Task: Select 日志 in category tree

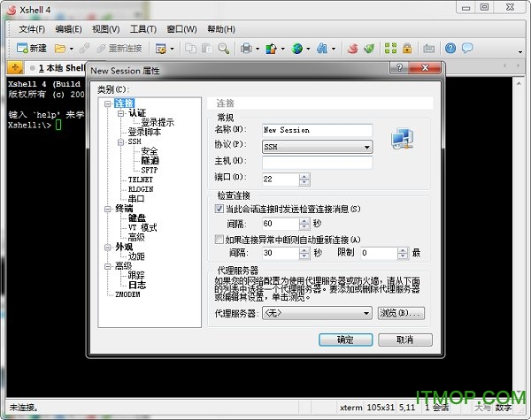Action: tap(137, 285)
